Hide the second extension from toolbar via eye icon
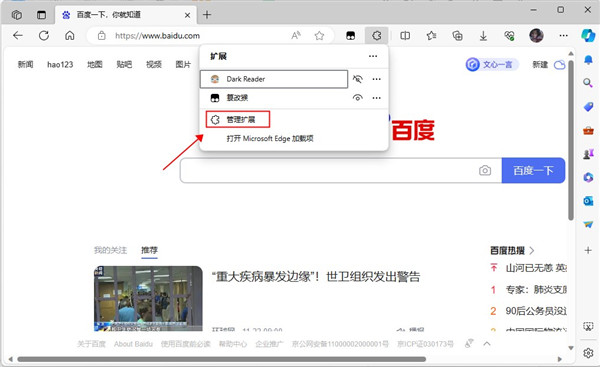 (x=357, y=98)
